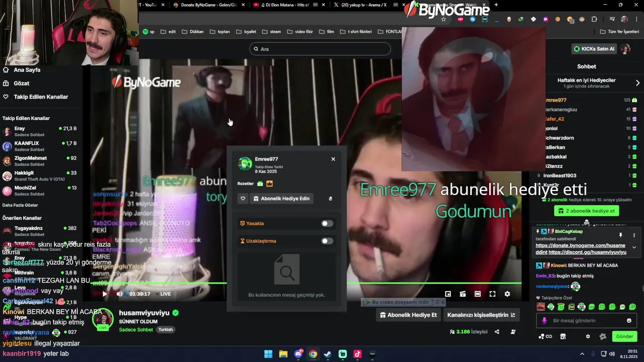Click the Ara search field
This screenshot has width=644, height=362.
coord(320,49)
